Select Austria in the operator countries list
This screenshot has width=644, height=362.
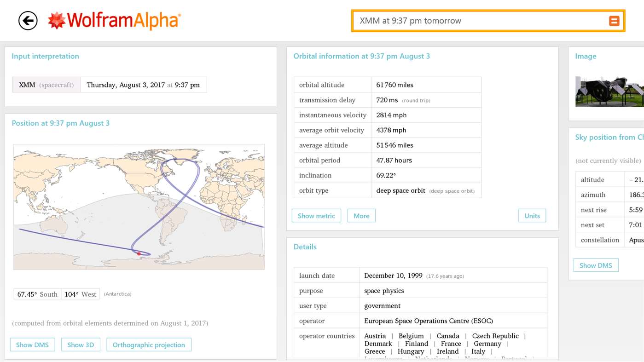coord(375,336)
